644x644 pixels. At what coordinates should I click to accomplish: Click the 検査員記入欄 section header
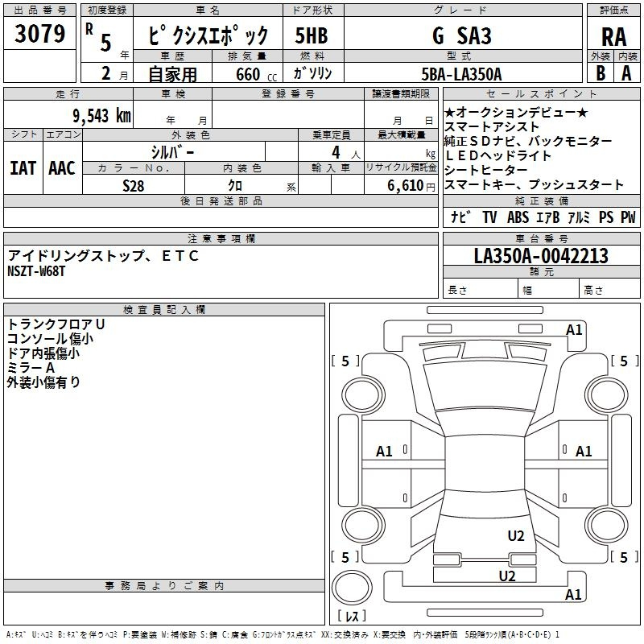click(x=164, y=310)
